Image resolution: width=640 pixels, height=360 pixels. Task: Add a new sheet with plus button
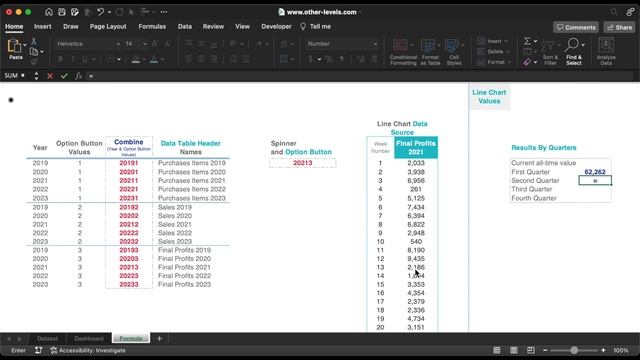click(x=159, y=338)
